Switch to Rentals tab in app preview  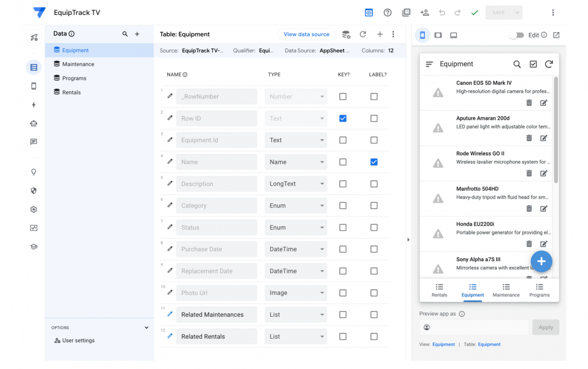[439, 290]
